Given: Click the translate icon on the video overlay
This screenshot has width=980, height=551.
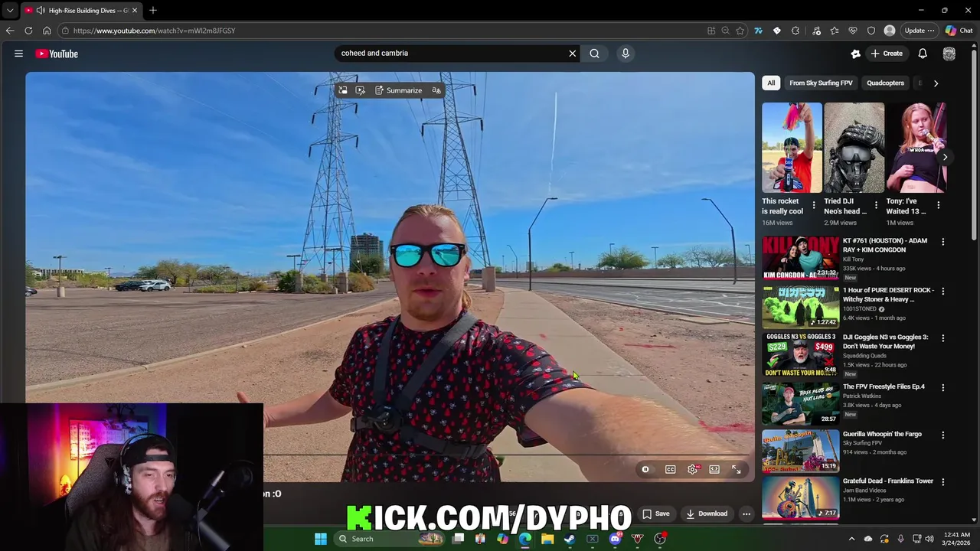Looking at the screenshot, I should coord(436,90).
